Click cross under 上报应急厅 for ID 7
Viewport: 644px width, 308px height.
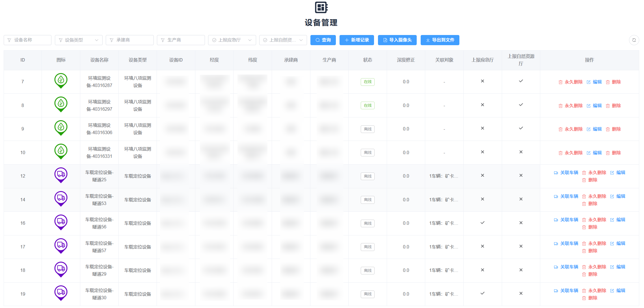tap(482, 81)
